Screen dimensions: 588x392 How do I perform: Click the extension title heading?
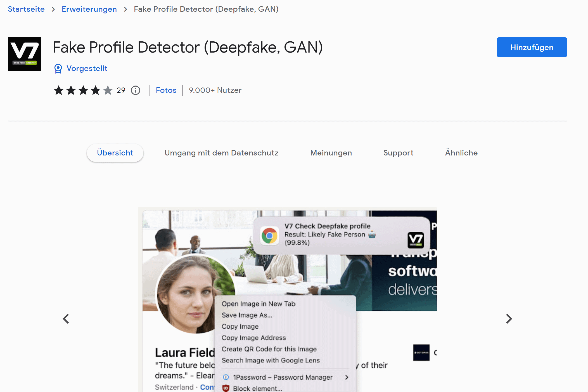point(188,47)
